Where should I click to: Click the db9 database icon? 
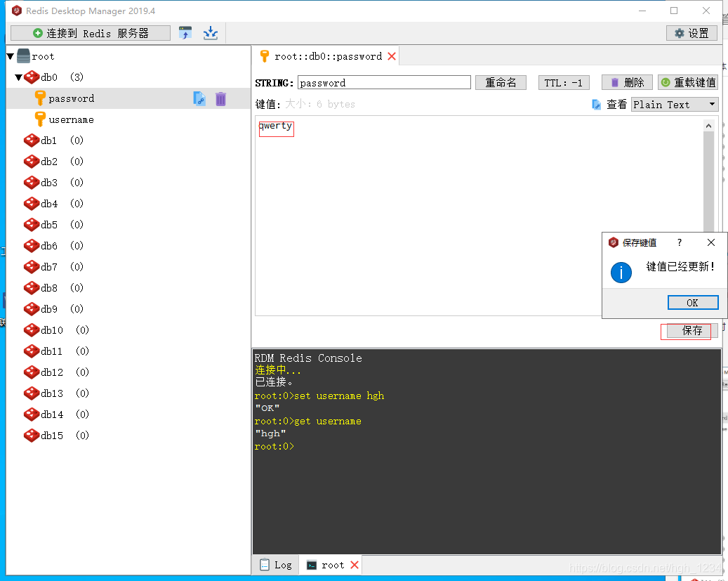32,308
